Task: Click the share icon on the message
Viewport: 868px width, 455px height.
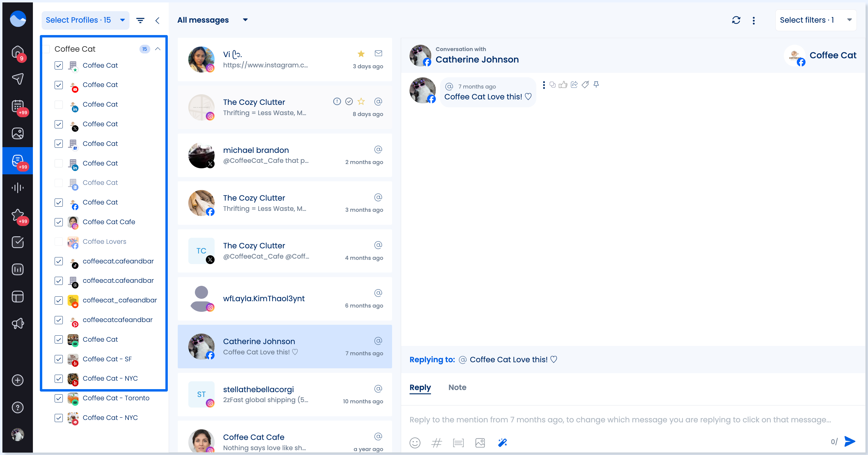Action: pyautogui.click(x=574, y=85)
